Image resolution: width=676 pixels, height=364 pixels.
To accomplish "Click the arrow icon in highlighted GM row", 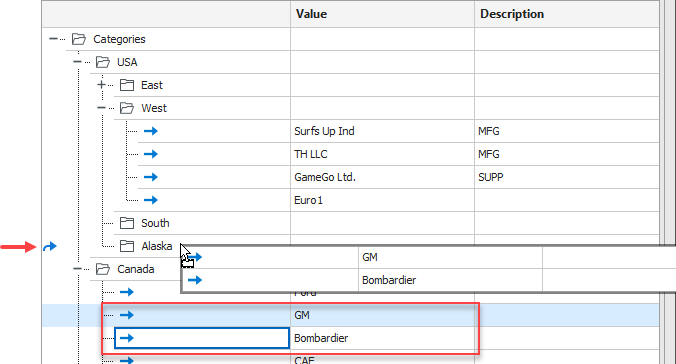I will (x=127, y=315).
